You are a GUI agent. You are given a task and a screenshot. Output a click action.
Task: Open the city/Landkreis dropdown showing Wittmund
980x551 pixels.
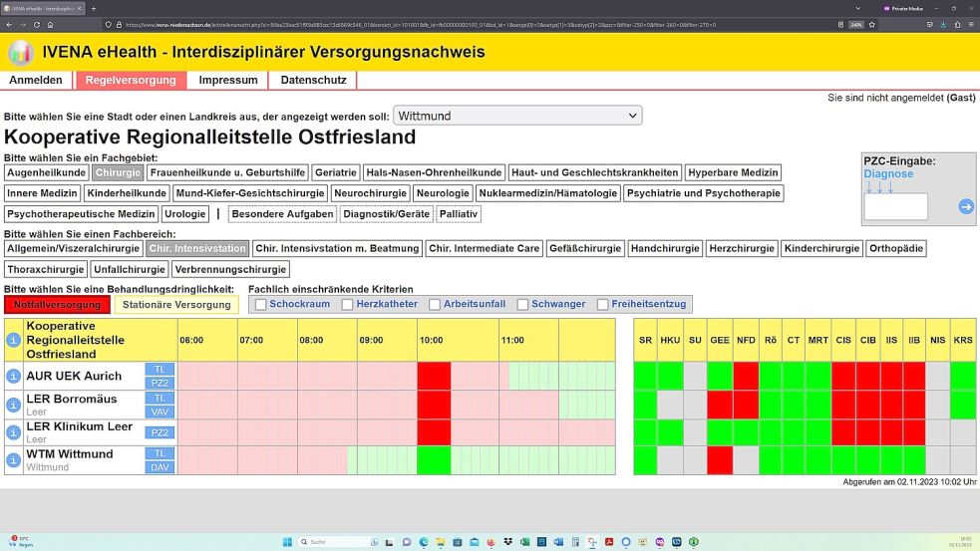[x=517, y=116]
